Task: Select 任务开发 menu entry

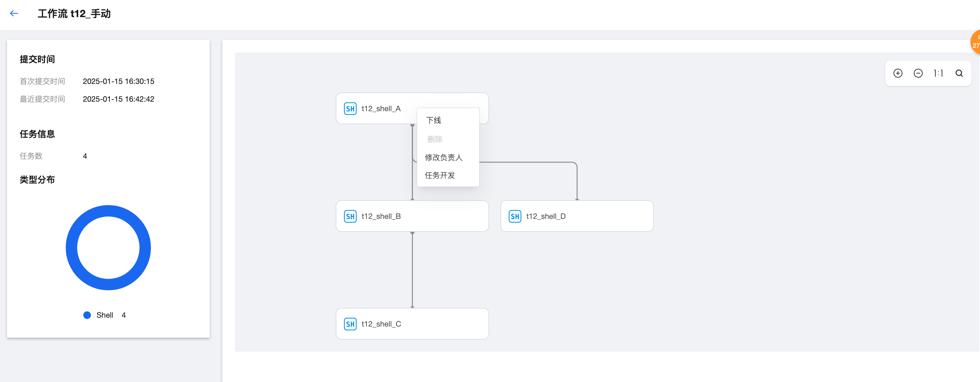Action: [440, 175]
